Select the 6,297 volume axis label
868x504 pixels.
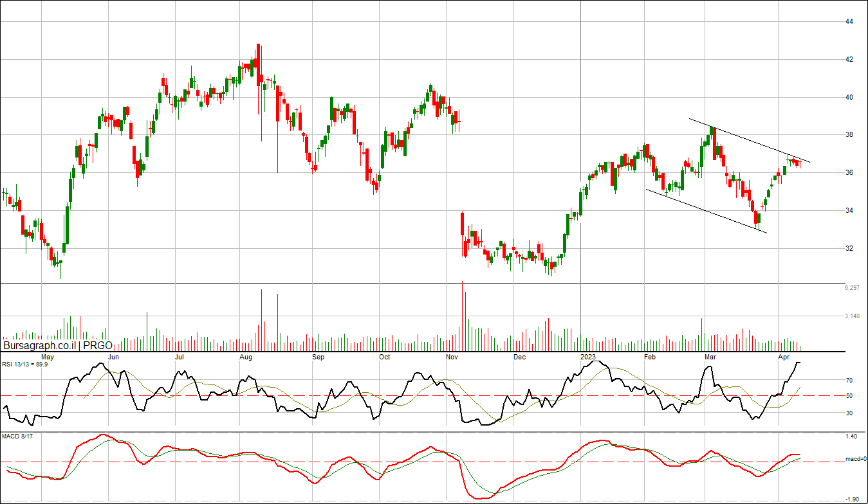(x=852, y=288)
